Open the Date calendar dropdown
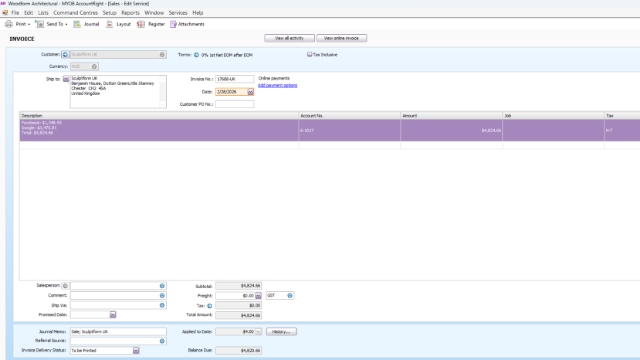Viewport: 640px width, 360px height. 251,92
